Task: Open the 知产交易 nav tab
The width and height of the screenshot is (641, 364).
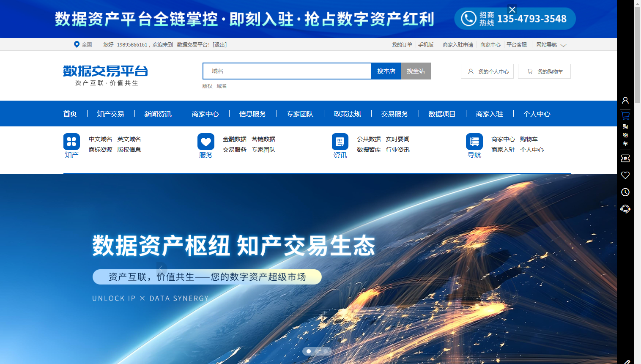Action: point(110,114)
